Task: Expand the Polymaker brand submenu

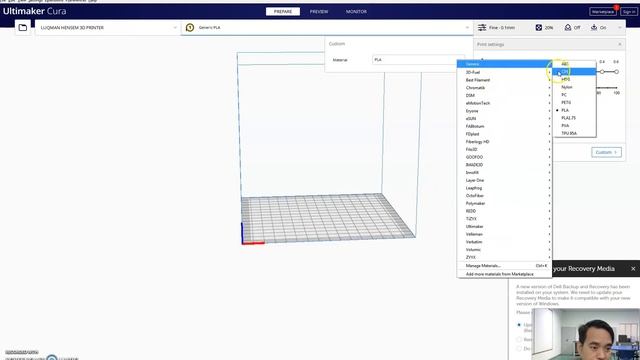Action: click(x=504, y=203)
